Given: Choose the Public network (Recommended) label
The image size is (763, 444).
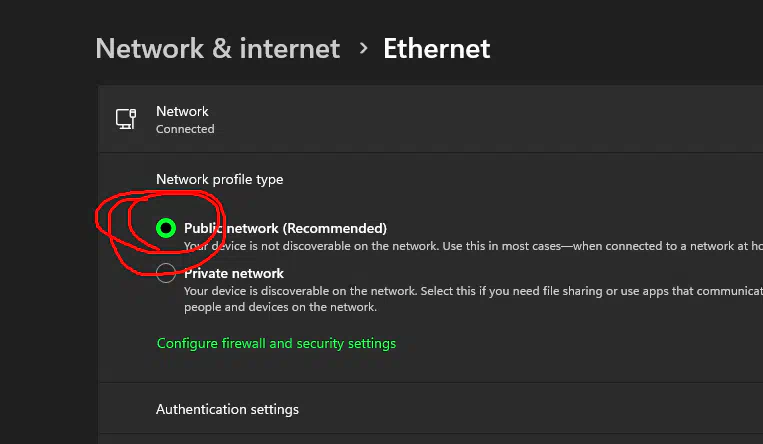Looking at the screenshot, I should (x=285, y=228).
